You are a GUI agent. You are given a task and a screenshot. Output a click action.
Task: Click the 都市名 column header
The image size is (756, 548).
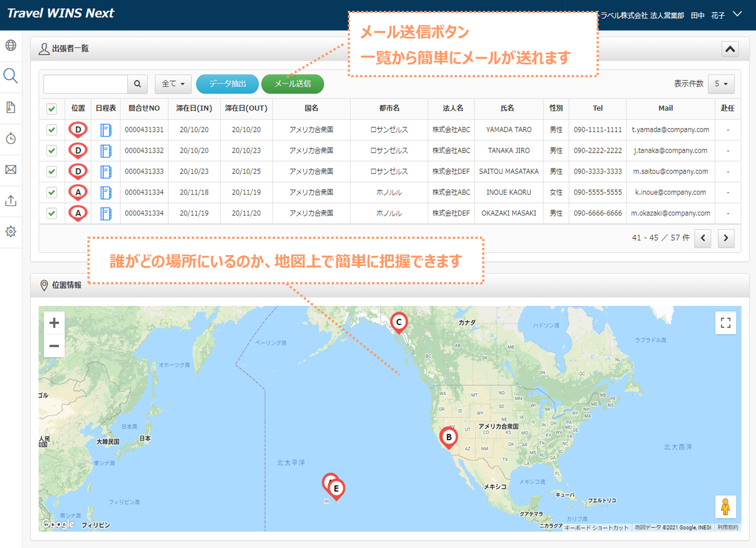tap(389, 108)
